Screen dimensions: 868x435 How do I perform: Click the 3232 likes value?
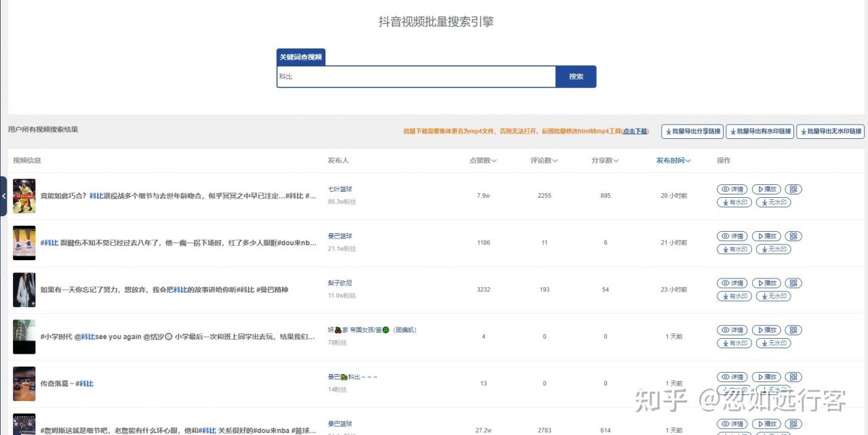tap(483, 290)
